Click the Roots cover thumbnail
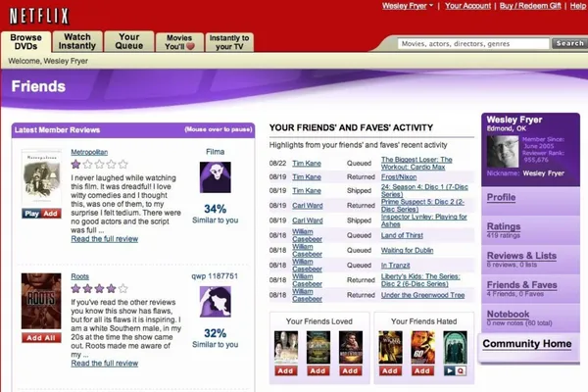The image size is (588, 392). pyautogui.click(x=41, y=301)
